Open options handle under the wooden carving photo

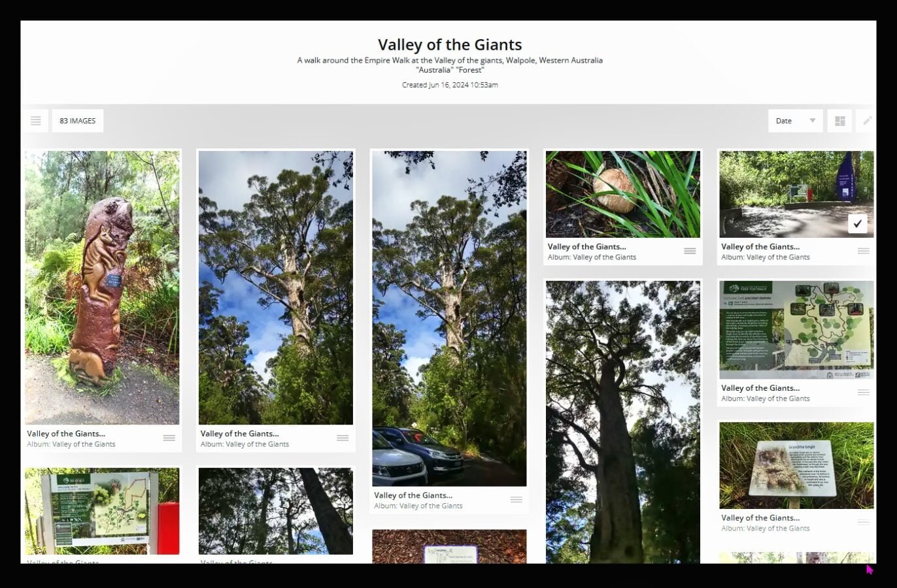coord(169,438)
